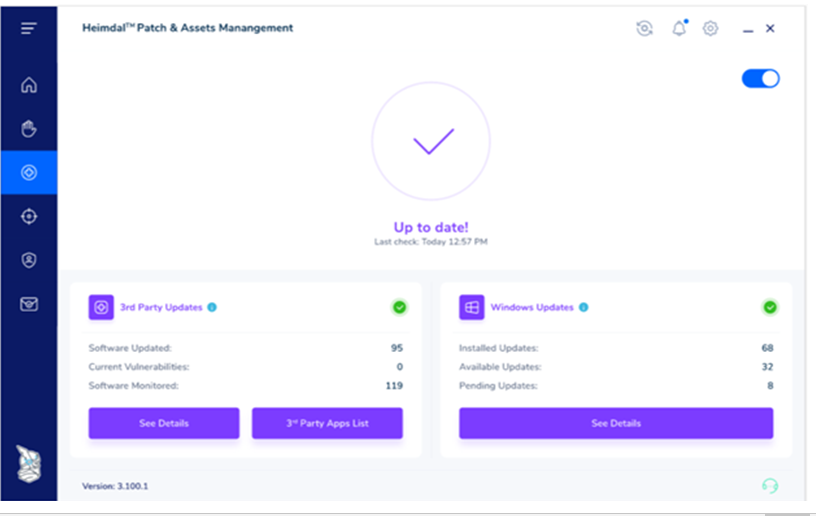
Task: Open settings gear icon in header
Action: tap(710, 28)
